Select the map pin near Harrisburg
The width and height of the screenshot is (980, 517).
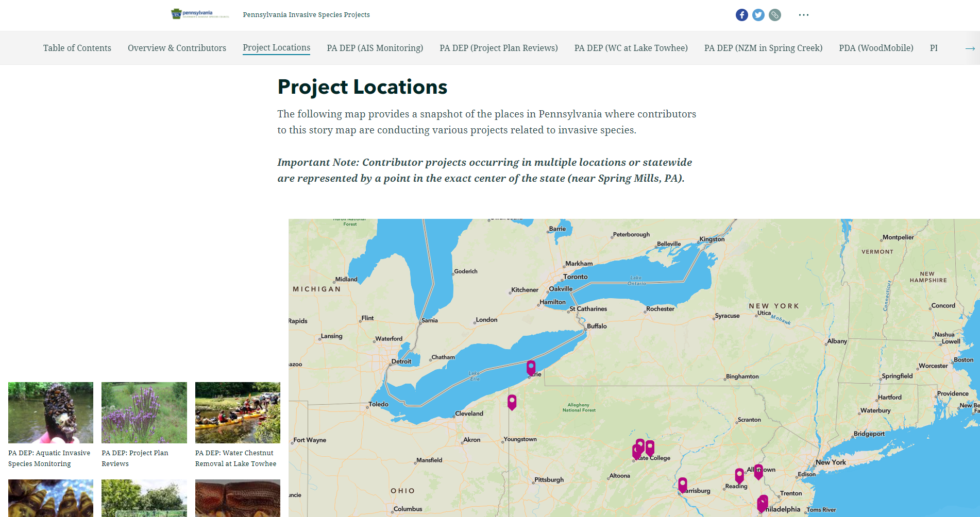[682, 484]
